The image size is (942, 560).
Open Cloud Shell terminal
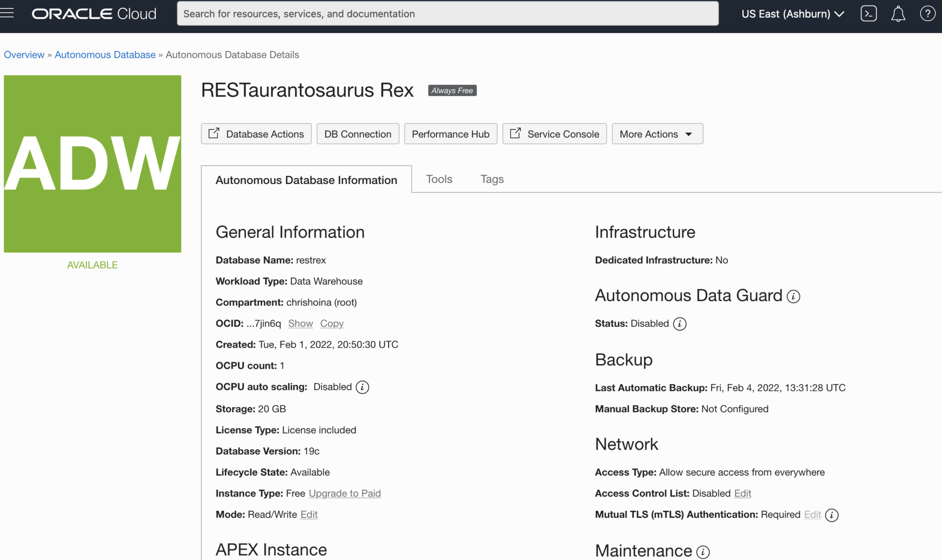point(869,13)
